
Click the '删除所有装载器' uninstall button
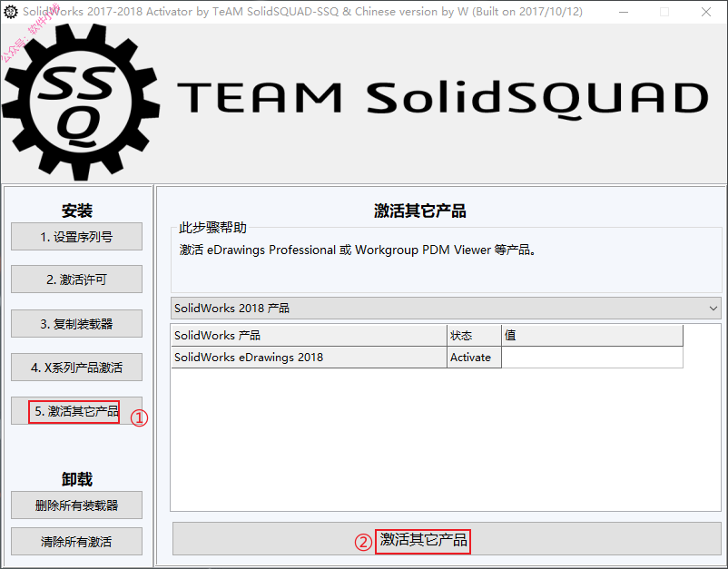coord(76,505)
